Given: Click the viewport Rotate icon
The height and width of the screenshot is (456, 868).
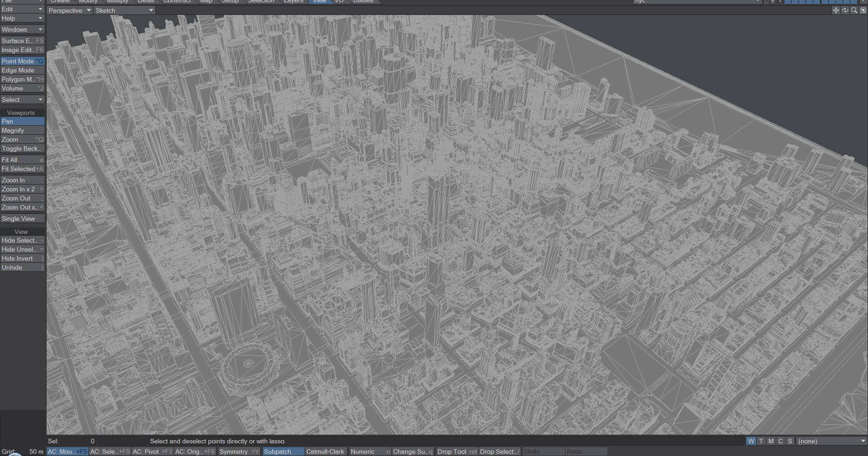Looking at the screenshot, I should pyautogui.click(x=845, y=10).
